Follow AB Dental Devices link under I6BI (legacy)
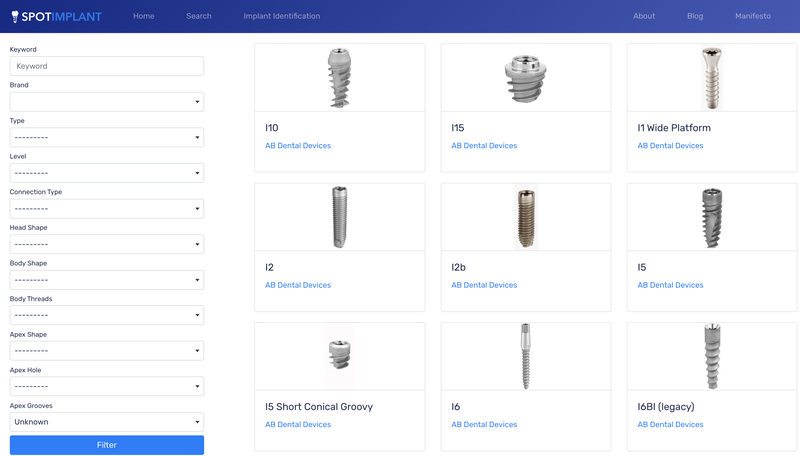The image size is (800, 456). (670, 424)
